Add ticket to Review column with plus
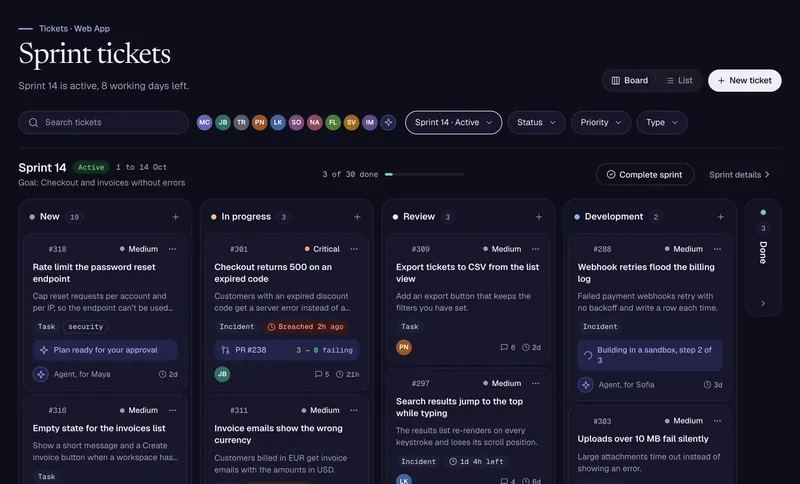 539,217
